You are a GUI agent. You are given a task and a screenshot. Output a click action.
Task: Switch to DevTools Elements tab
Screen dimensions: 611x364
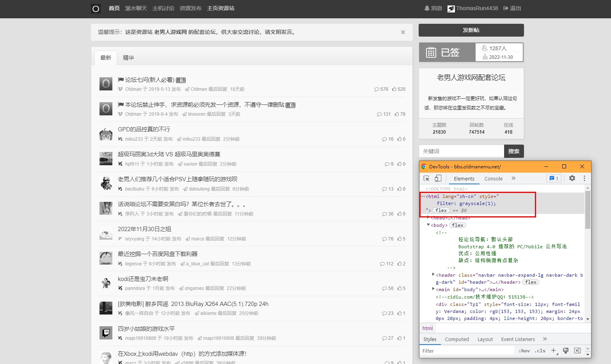(464, 178)
